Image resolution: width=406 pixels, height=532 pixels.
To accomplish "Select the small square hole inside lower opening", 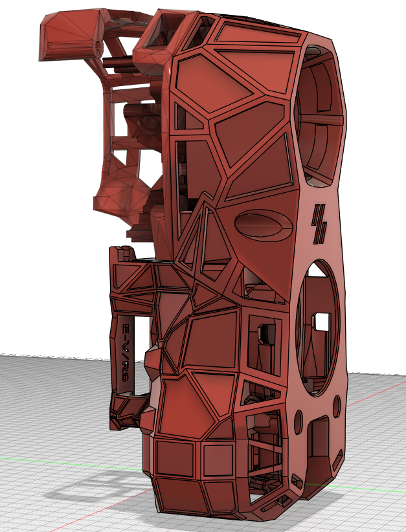I will click(x=321, y=322).
